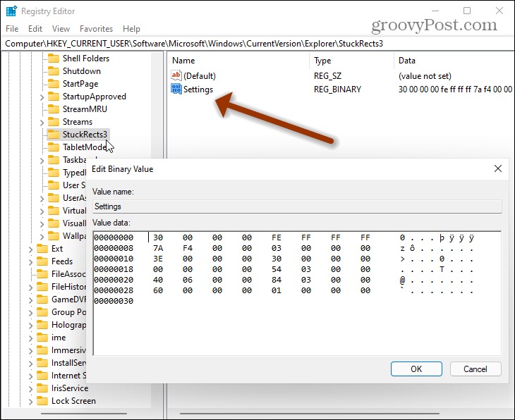Open the Favorites menu
This screenshot has height=420, width=515.
[x=96, y=29]
